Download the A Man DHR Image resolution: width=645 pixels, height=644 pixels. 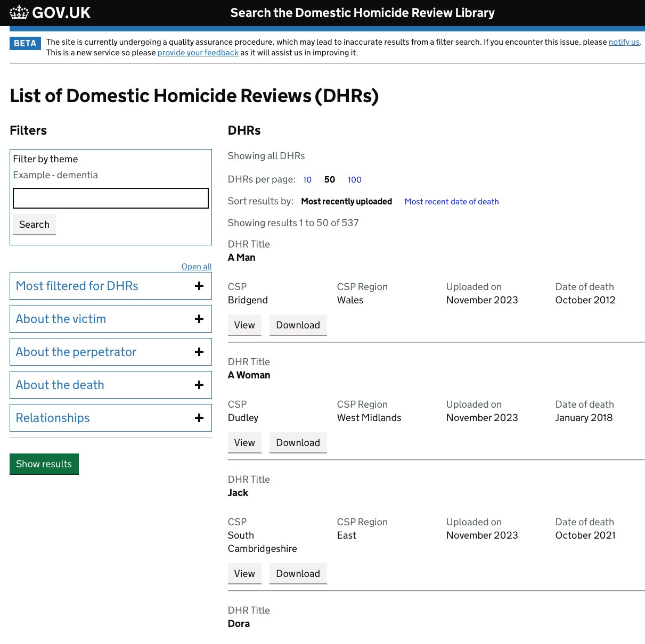298,325
